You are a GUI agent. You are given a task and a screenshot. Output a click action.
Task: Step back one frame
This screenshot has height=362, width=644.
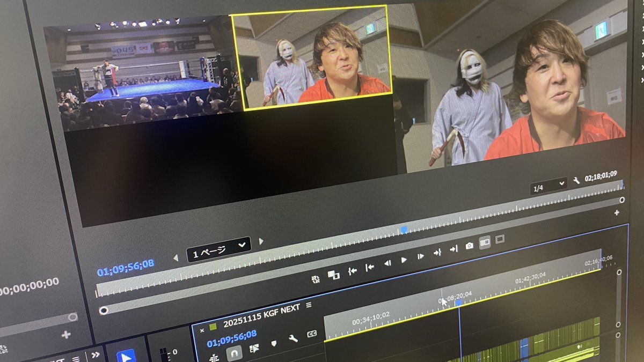coord(387,263)
